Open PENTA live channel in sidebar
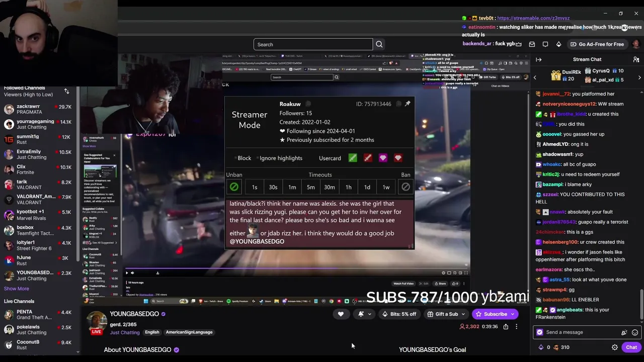This screenshot has height=362, width=644. coord(38,315)
